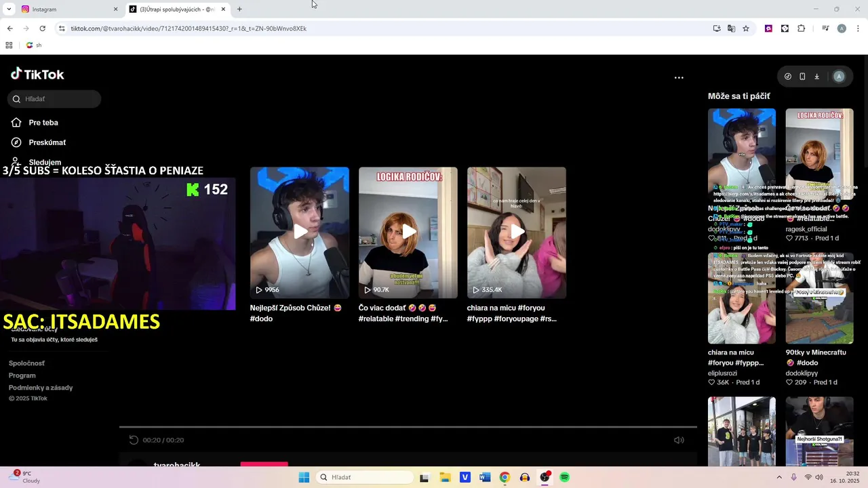The image size is (868, 488).
Task: Open the Chrome three-dot menu
Action: pos(858,28)
